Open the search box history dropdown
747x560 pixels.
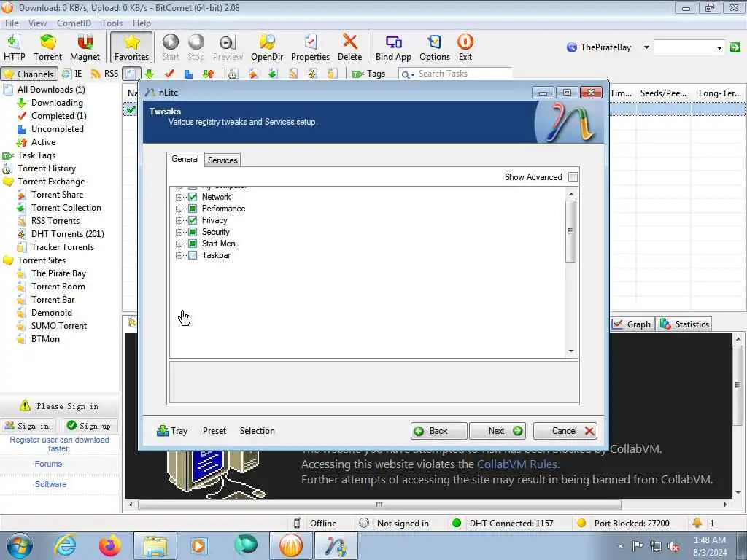point(719,47)
